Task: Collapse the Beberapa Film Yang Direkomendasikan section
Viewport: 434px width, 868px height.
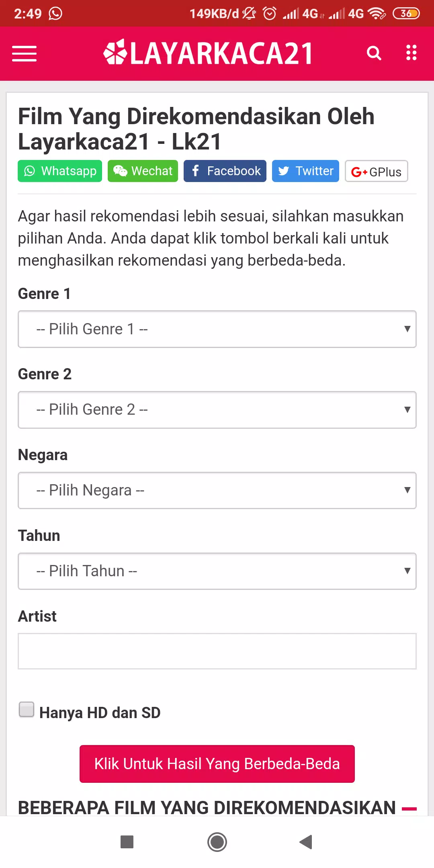Action: click(x=409, y=809)
